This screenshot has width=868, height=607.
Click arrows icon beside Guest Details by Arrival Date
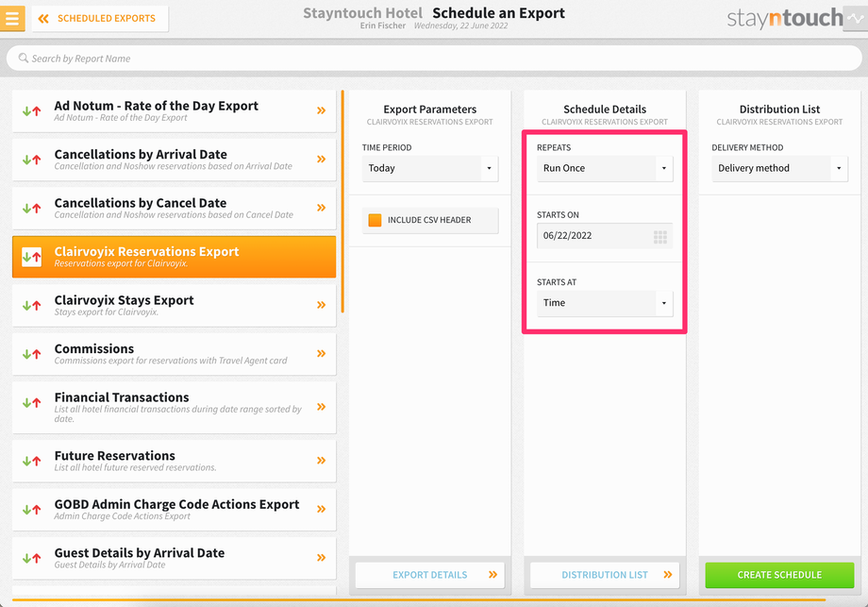click(x=31, y=558)
